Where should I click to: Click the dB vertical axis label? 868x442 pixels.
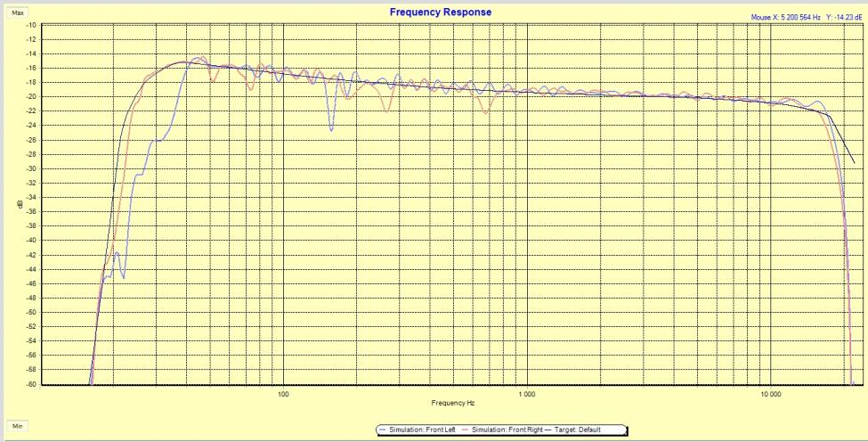pos(21,204)
